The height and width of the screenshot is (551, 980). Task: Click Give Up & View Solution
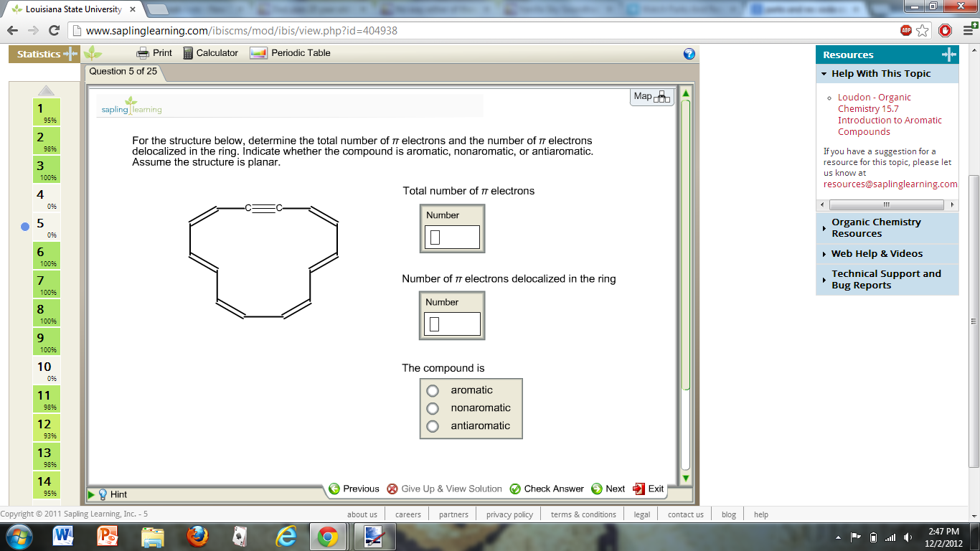coord(444,489)
